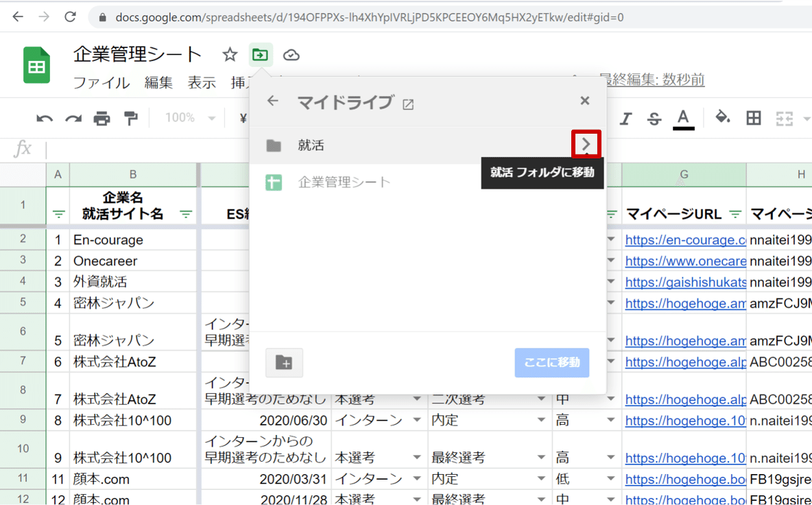This screenshot has width=812, height=505.
Task: Open the green Sheets home logo
Action: point(37,65)
